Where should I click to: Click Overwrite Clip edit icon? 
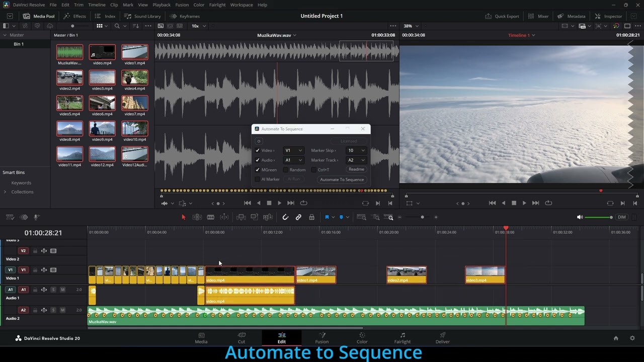tap(255, 217)
